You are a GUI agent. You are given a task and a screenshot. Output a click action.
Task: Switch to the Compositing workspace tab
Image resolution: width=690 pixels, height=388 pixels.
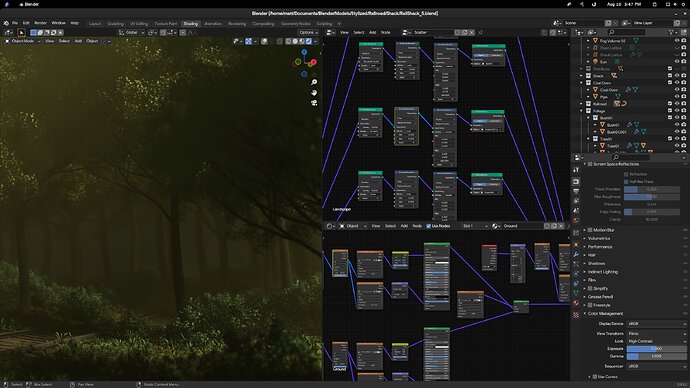(263, 24)
